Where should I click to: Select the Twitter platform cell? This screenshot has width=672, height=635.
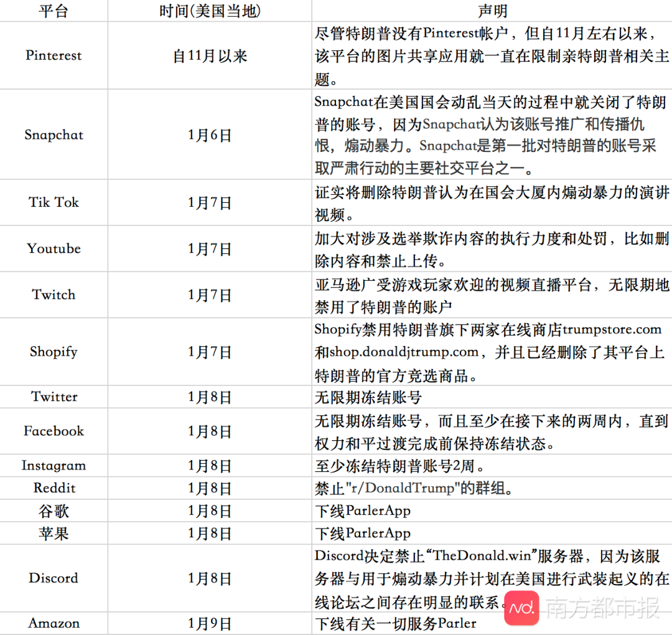point(54,397)
